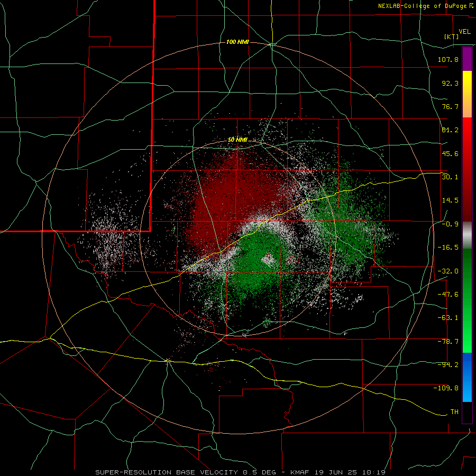Click the -16.5 legend value
The height and width of the screenshot is (476, 476).
click(x=448, y=248)
